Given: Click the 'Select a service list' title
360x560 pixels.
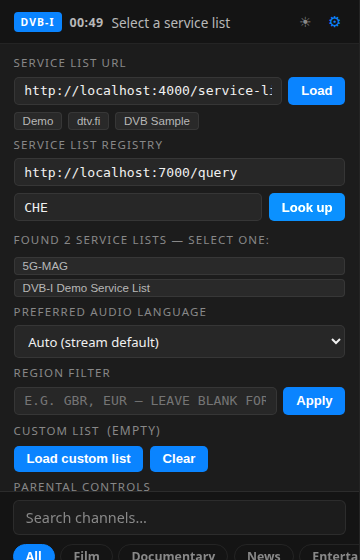Looking at the screenshot, I should 171,23.
